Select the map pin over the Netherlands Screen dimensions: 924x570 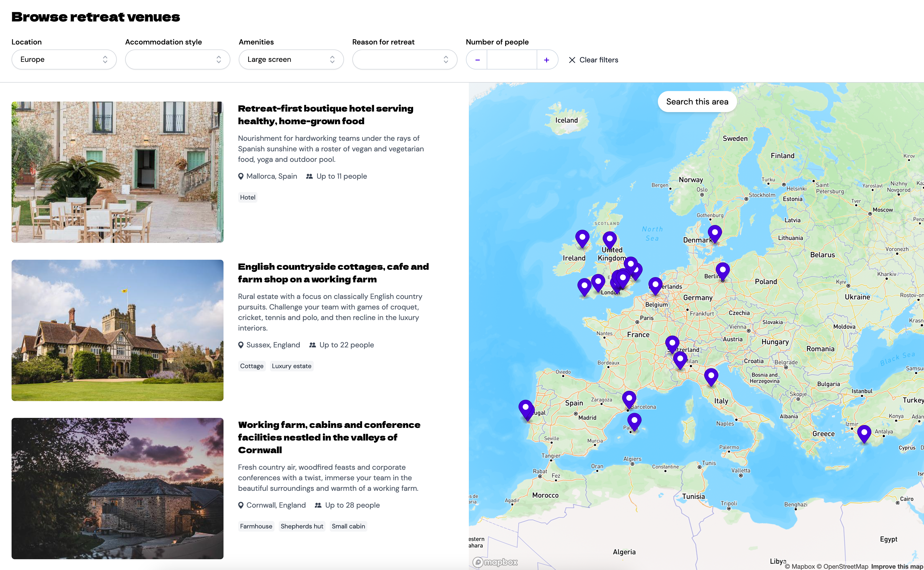click(655, 285)
